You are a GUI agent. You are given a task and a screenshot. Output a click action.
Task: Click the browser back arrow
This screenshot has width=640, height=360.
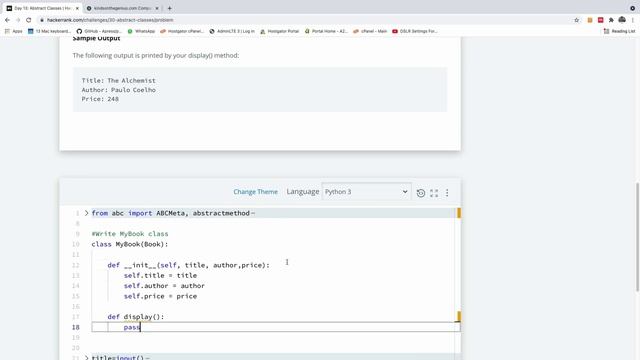(x=7, y=20)
